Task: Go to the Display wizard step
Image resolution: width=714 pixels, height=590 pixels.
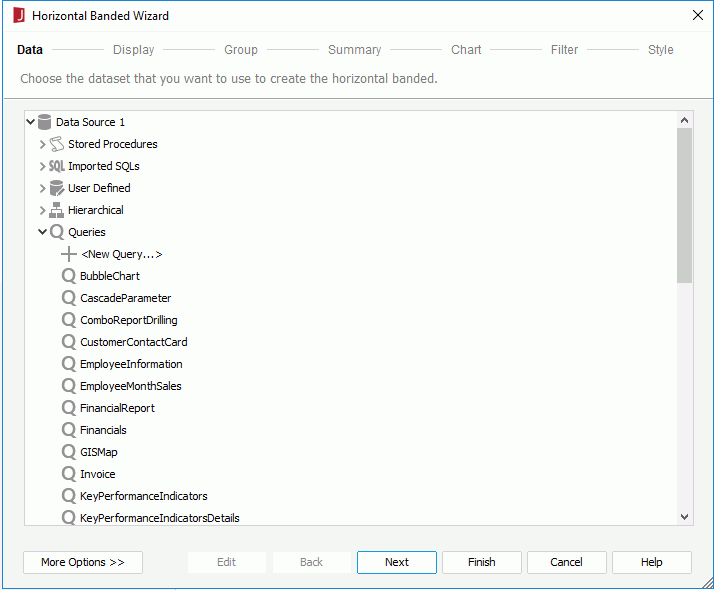Action: pos(133,50)
